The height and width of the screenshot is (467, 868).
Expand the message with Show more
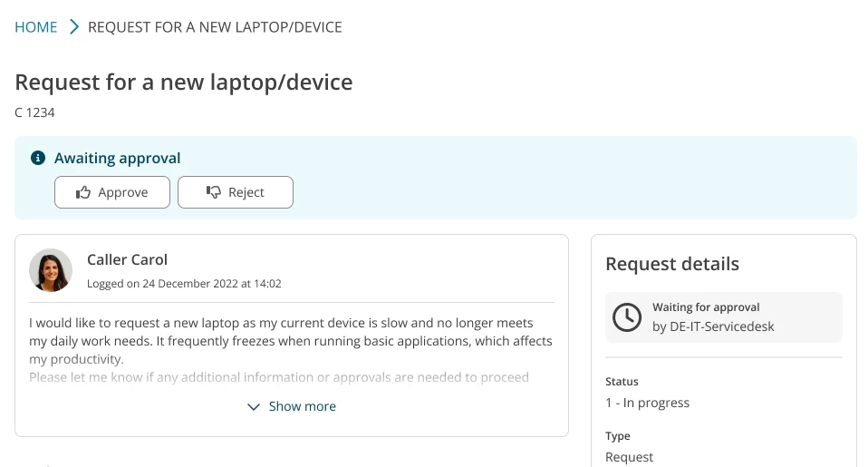302,406
